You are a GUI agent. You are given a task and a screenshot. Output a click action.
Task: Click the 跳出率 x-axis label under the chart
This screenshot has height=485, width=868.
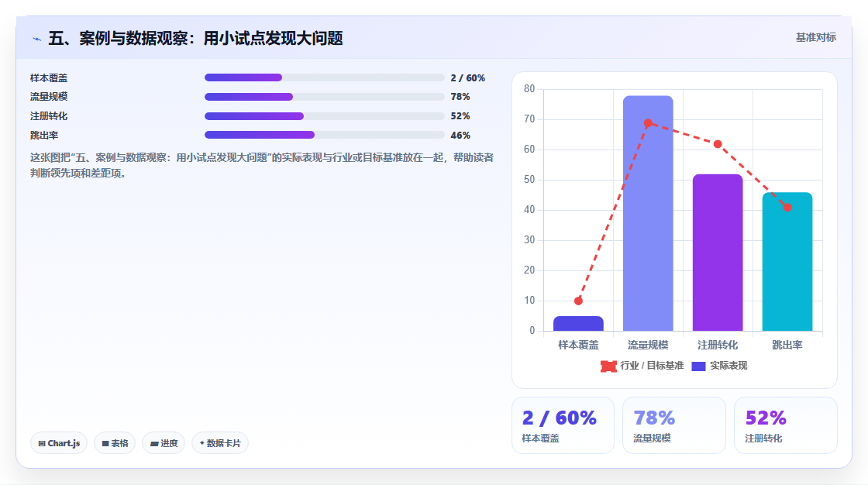point(787,346)
